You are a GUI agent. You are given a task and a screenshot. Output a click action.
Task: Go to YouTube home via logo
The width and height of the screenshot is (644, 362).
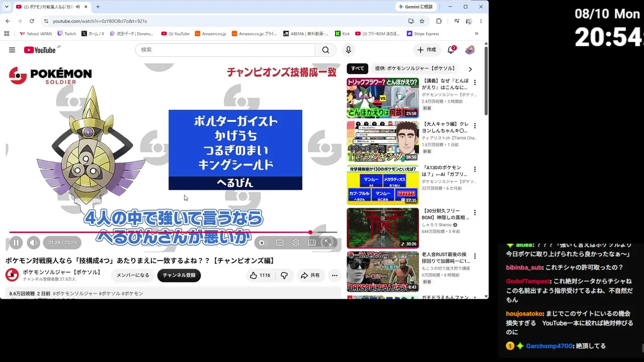(40, 50)
